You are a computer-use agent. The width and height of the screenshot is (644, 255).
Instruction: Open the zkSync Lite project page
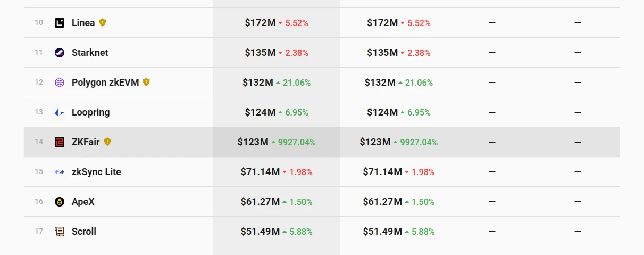tap(96, 172)
